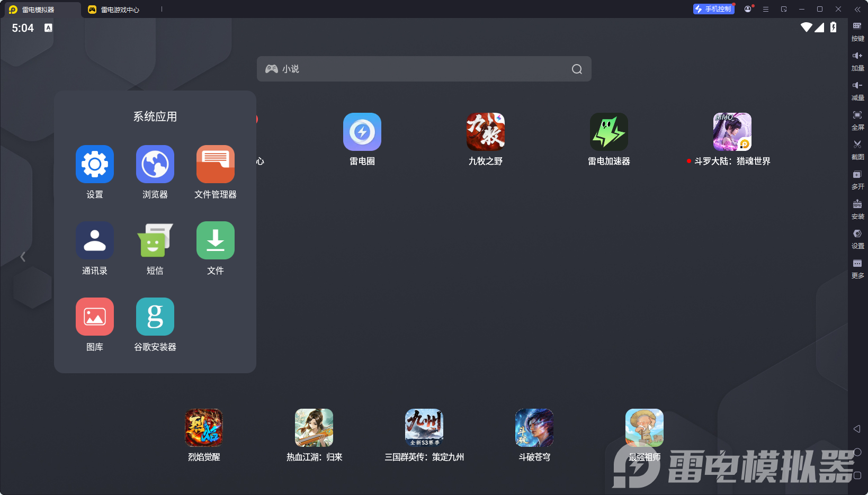Toggle 全屏 fullscreen mode in sidebar
The height and width of the screenshot is (495, 868).
point(857,119)
